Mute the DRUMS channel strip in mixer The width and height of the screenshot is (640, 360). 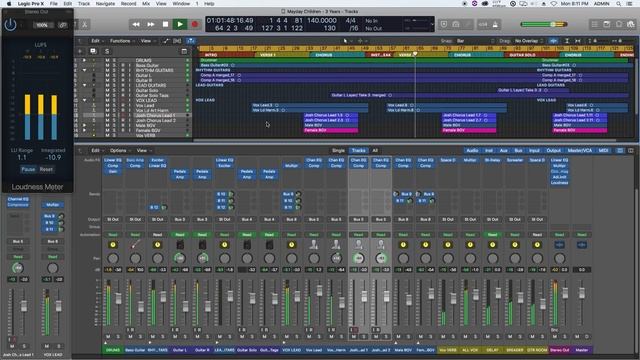(x=108, y=337)
